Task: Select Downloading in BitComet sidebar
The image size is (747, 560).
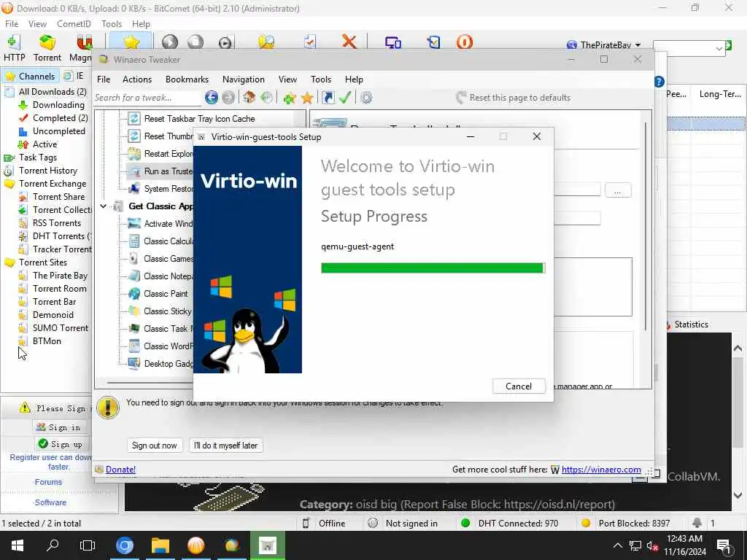Action: click(58, 105)
